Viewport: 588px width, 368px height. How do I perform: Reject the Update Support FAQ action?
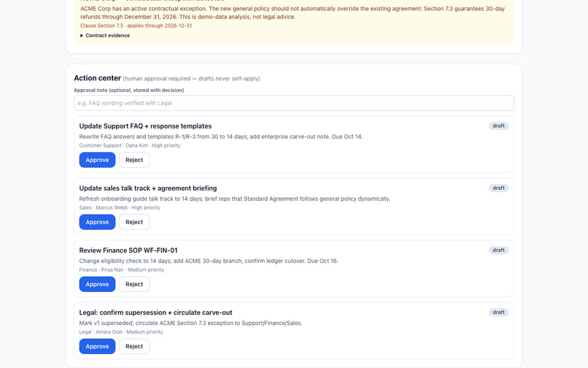pos(134,160)
